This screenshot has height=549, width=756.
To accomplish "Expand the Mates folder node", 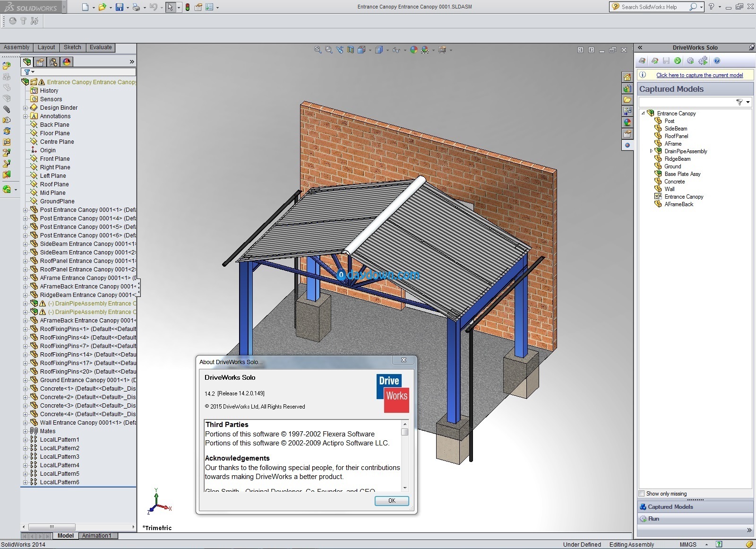I will click(26, 431).
